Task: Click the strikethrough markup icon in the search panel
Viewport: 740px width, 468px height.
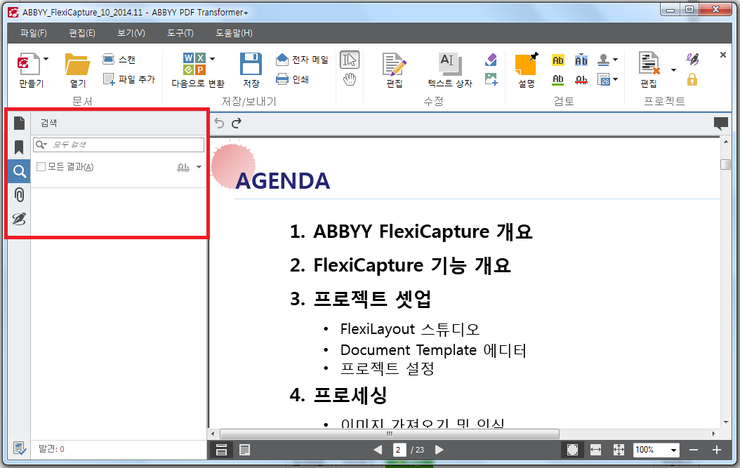Action: 183,167
